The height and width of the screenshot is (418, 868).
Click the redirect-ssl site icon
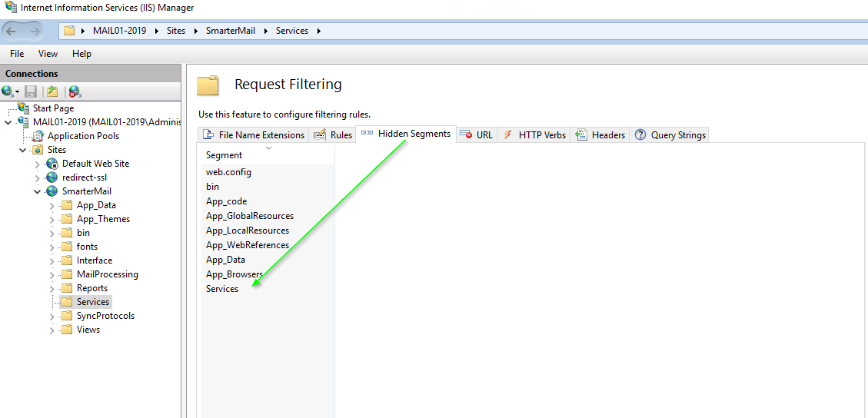52,177
